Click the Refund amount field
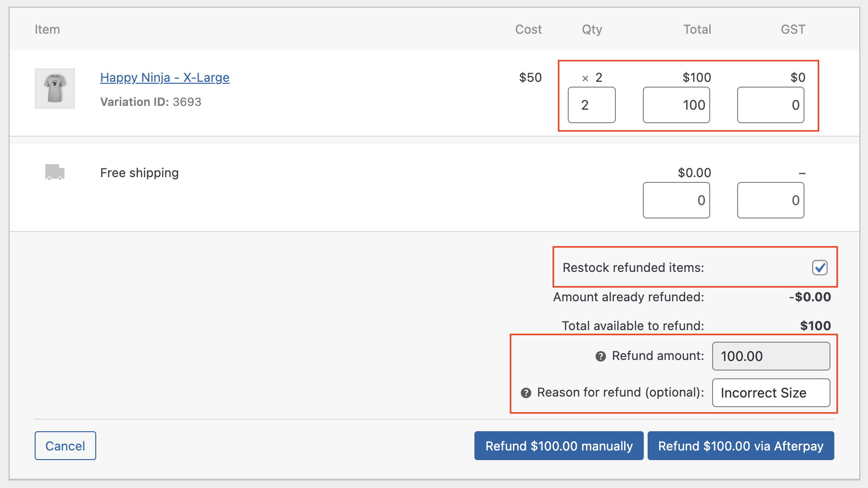Image resolution: width=868 pixels, height=488 pixels. click(x=771, y=356)
